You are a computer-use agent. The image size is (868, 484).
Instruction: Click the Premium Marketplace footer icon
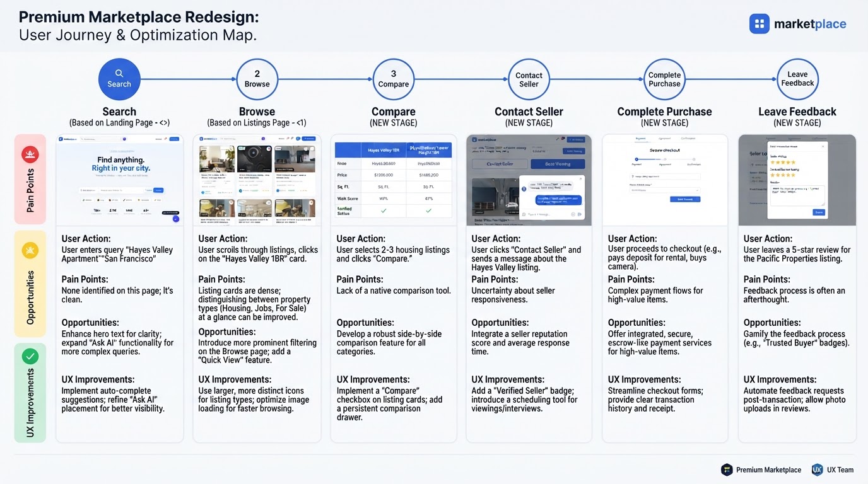click(727, 470)
